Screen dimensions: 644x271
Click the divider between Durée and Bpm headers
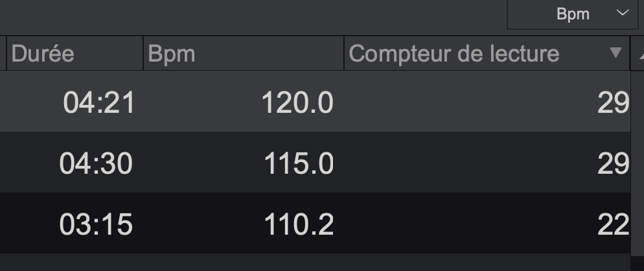point(143,54)
